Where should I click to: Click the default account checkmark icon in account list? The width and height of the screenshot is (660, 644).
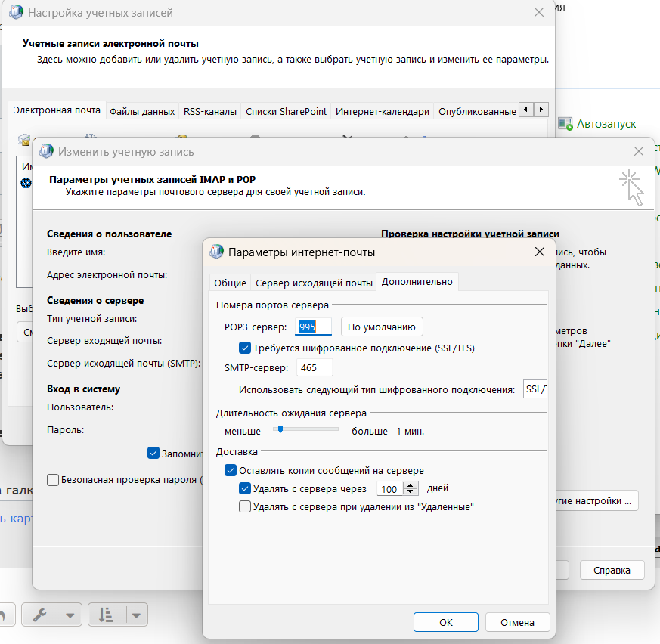[x=26, y=183]
